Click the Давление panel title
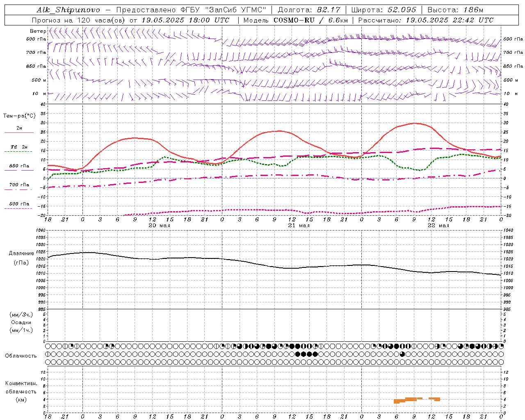Screen dimensions: 525x420 tap(21, 253)
